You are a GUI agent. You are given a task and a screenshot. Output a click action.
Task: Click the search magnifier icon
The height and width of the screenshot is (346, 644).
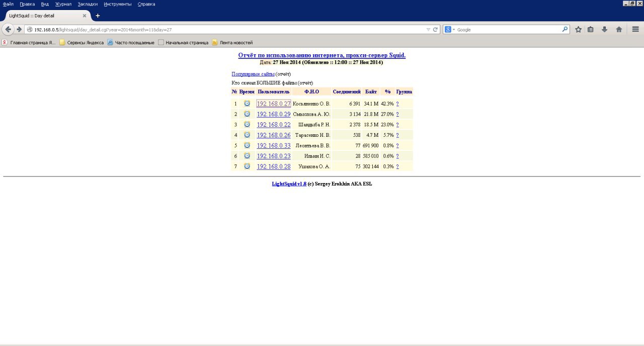pos(565,30)
